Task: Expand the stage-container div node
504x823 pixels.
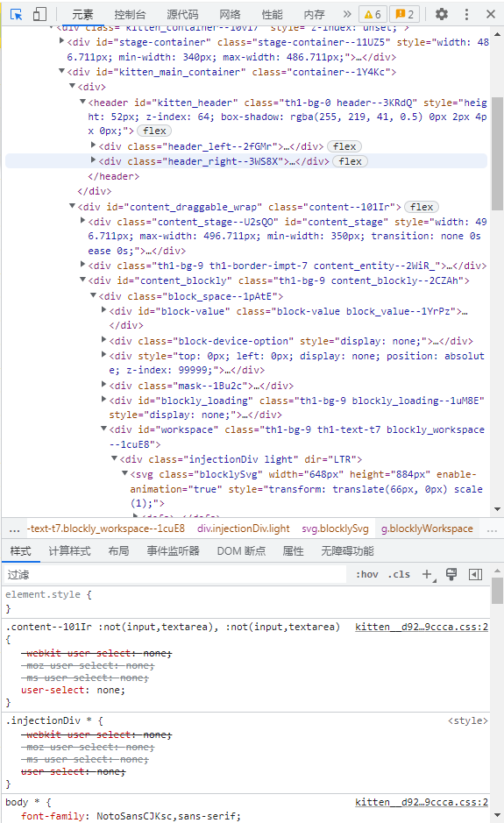Action: click(x=62, y=40)
